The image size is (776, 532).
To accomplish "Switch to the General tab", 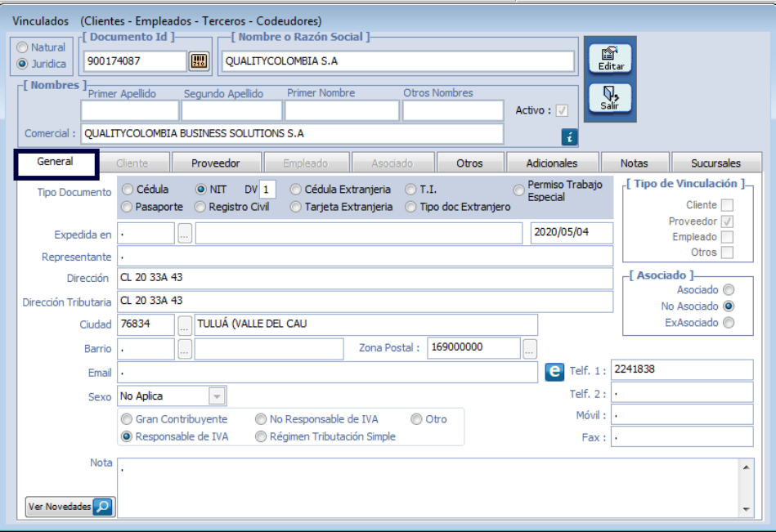I will [56, 162].
